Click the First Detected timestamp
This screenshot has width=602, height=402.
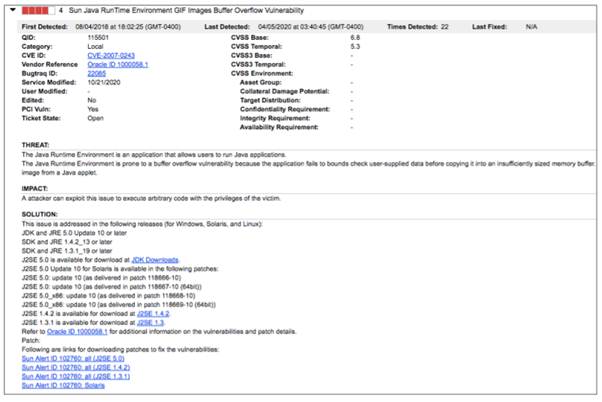click(128, 27)
